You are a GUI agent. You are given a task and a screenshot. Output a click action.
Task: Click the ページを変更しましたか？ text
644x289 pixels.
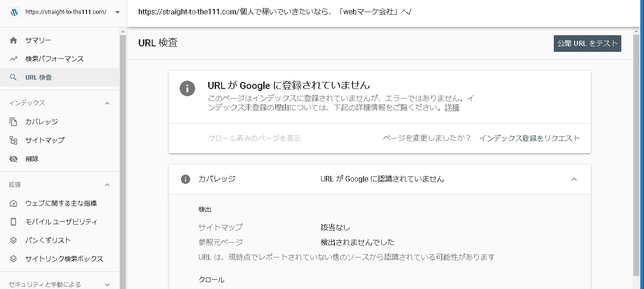[x=427, y=138]
